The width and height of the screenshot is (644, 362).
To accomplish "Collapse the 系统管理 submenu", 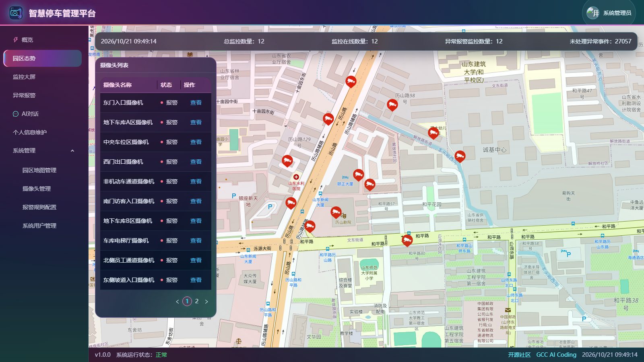I will click(72, 151).
